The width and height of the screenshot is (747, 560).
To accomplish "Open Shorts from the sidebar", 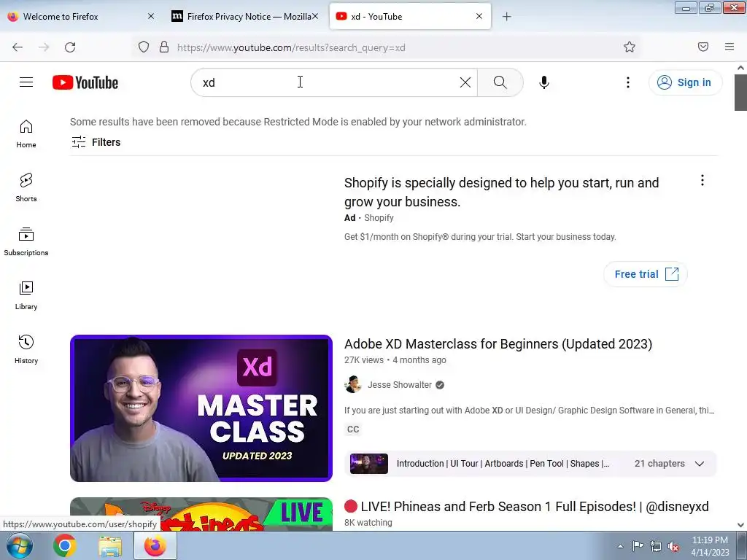I will [26, 187].
